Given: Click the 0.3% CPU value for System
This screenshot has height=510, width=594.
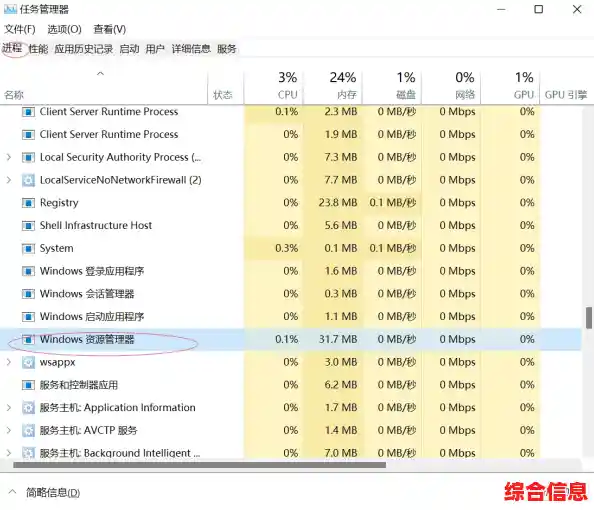Looking at the screenshot, I should pos(287,249).
